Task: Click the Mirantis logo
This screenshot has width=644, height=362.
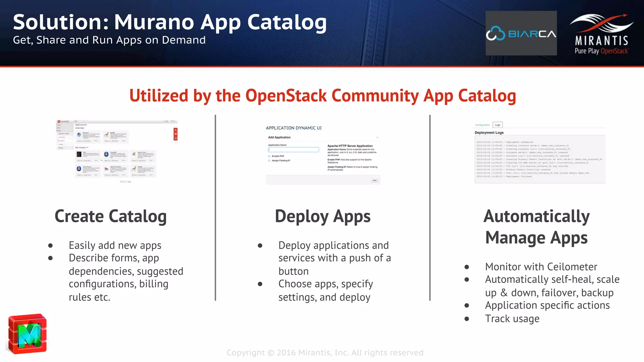Action: (601, 34)
